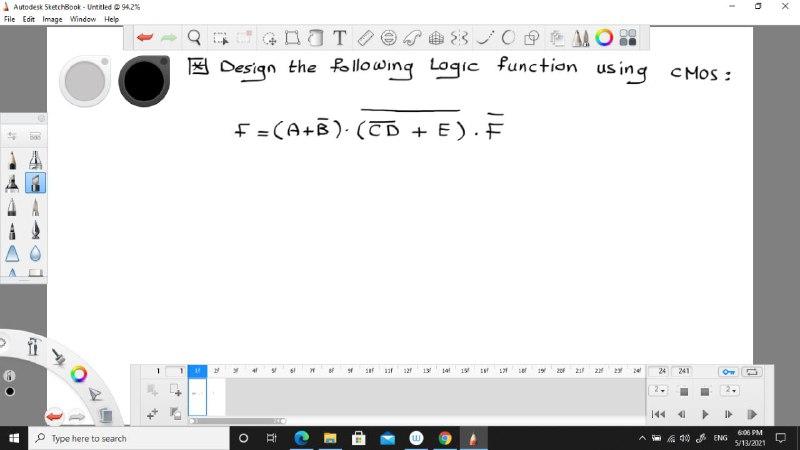The width and height of the screenshot is (800, 450).
Task: Open the Copic Library swatches icon
Action: click(x=628, y=38)
